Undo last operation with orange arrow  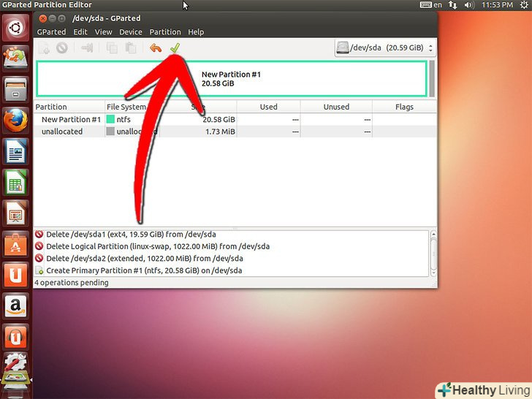pyautogui.click(x=156, y=48)
